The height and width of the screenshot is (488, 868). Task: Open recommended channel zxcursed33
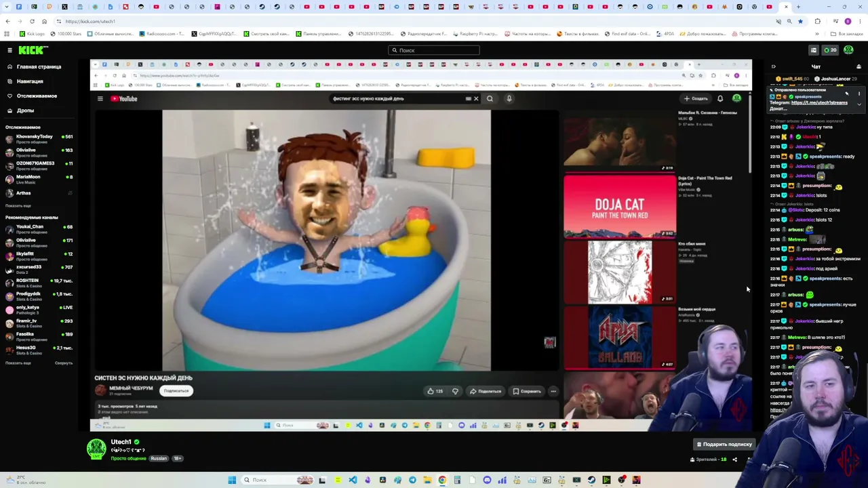click(x=39, y=269)
